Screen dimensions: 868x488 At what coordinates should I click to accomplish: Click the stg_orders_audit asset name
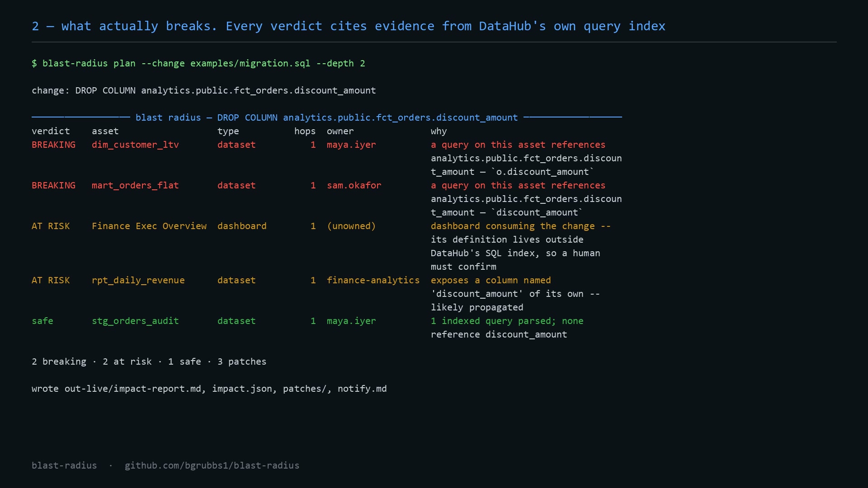pos(135,321)
